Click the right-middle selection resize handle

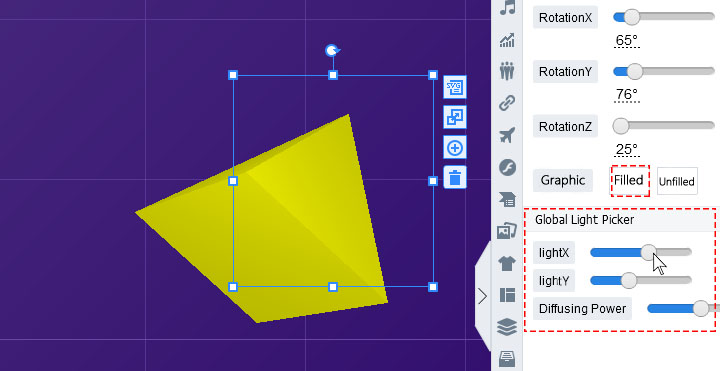pyautogui.click(x=433, y=181)
